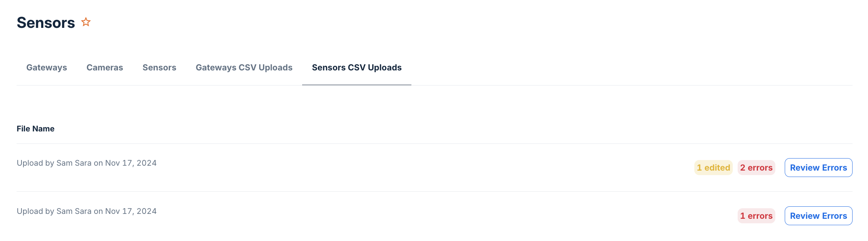Image resolution: width=868 pixels, height=241 pixels.
Task: Open the first upload by Sam Sara
Action: click(x=87, y=163)
